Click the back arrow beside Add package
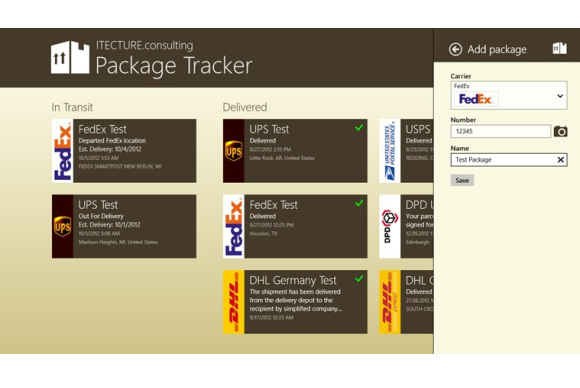580x388 pixels. (x=455, y=49)
